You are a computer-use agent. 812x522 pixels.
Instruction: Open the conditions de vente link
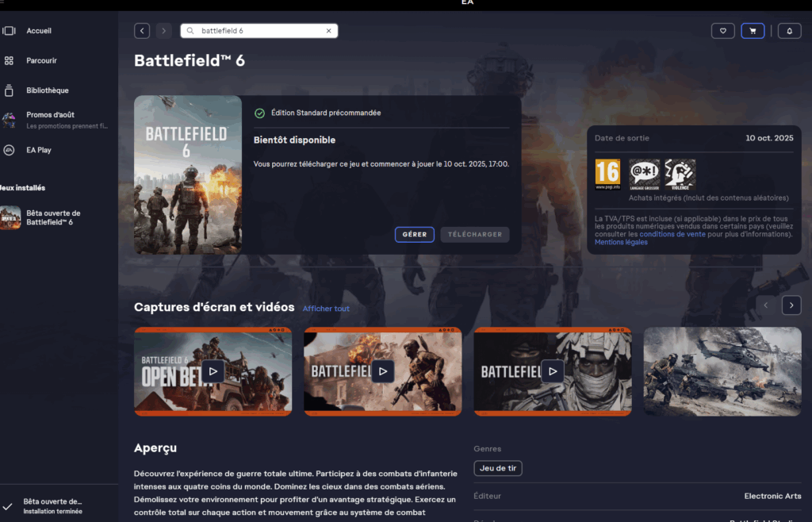672,235
